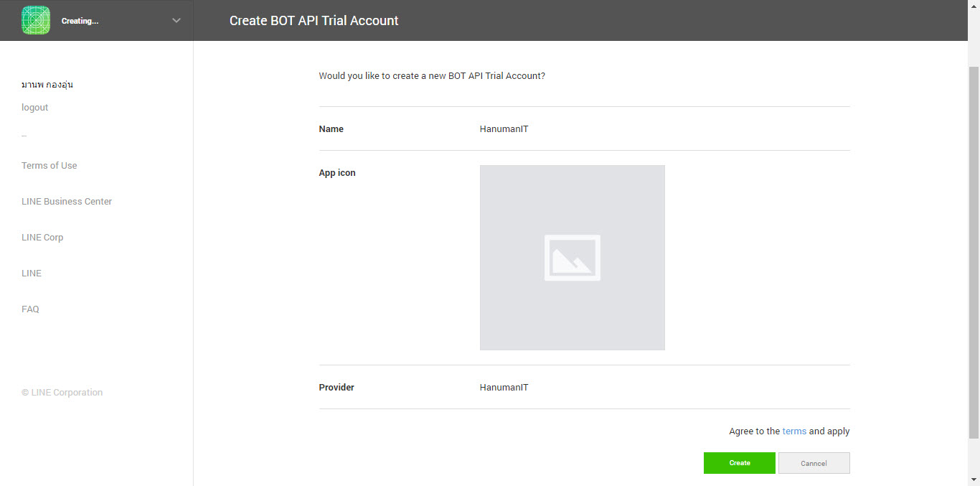Click the Creating... label in header
The height and width of the screenshot is (486, 980).
pyautogui.click(x=80, y=21)
